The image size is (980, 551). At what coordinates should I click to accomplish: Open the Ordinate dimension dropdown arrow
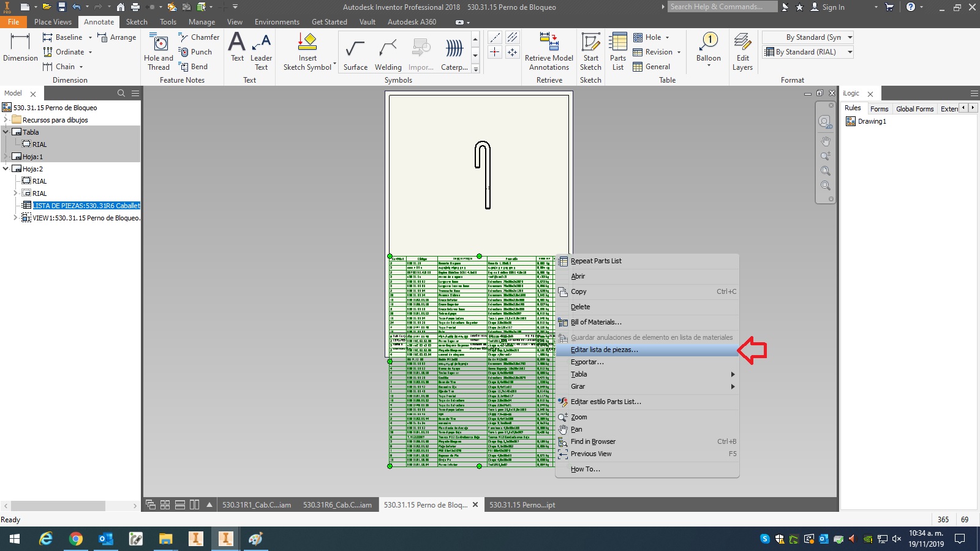point(90,52)
